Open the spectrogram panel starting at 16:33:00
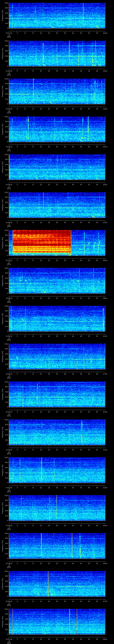The width and height of the screenshot is (114, 644). [x=57, y=91]
